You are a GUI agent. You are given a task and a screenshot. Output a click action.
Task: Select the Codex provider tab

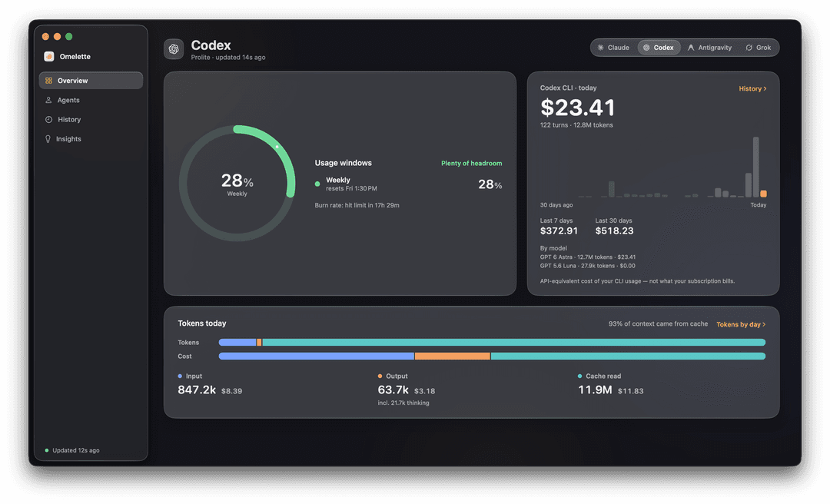click(x=659, y=48)
